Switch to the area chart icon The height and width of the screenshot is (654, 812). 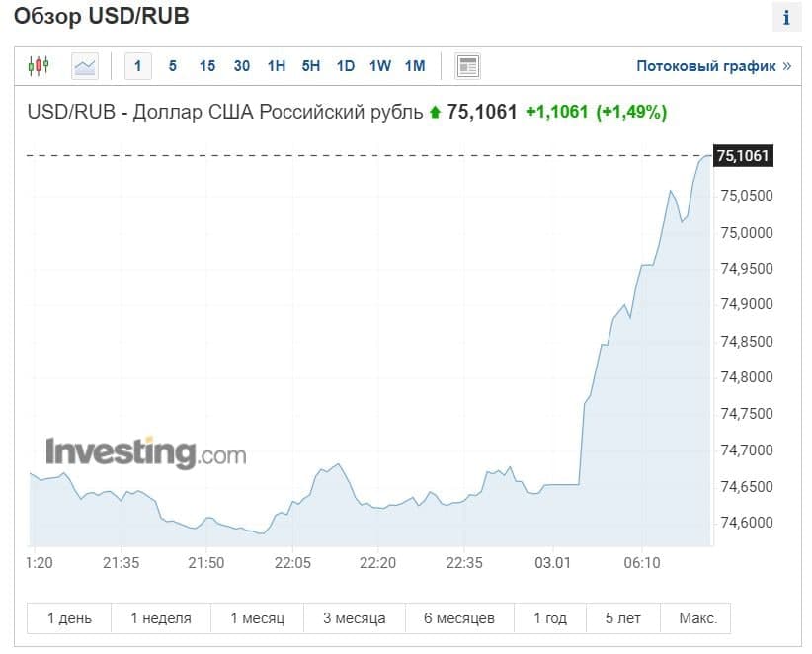(85, 66)
